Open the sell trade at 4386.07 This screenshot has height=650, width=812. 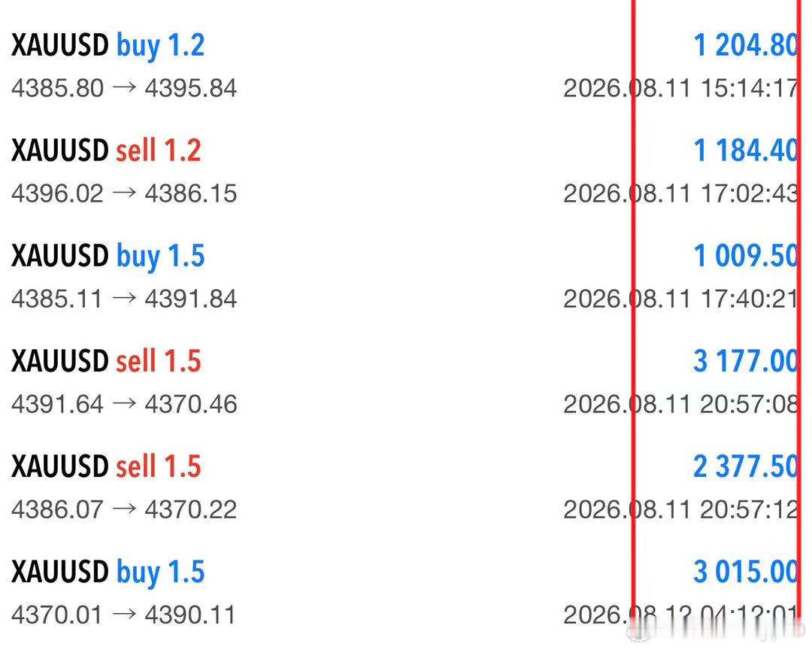(406, 487)
